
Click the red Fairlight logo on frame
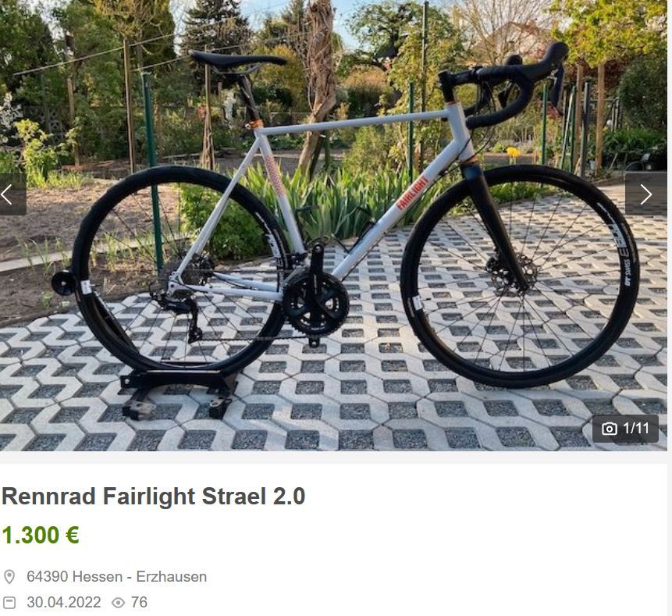point(412,193)
